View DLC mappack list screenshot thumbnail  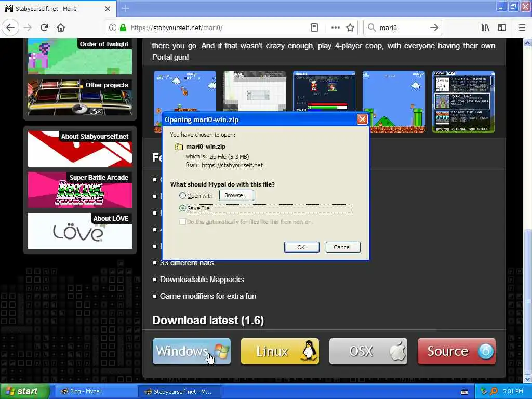click(463, 101)
